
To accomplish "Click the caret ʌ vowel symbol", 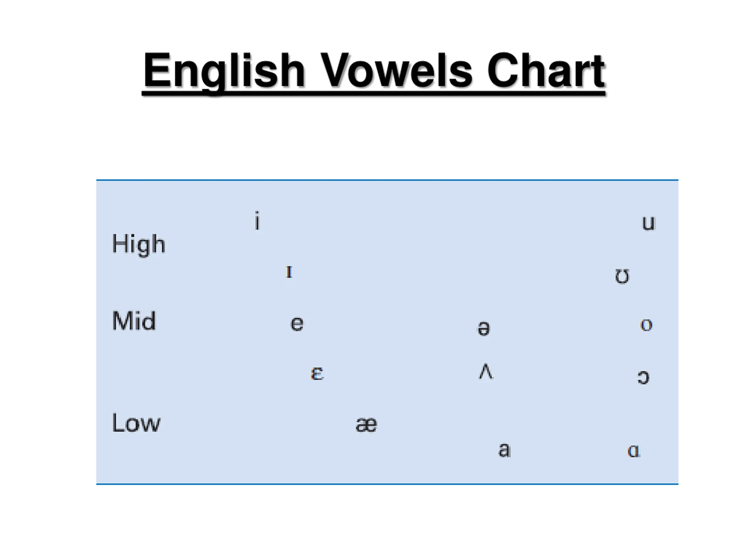I will pos(486,371).
